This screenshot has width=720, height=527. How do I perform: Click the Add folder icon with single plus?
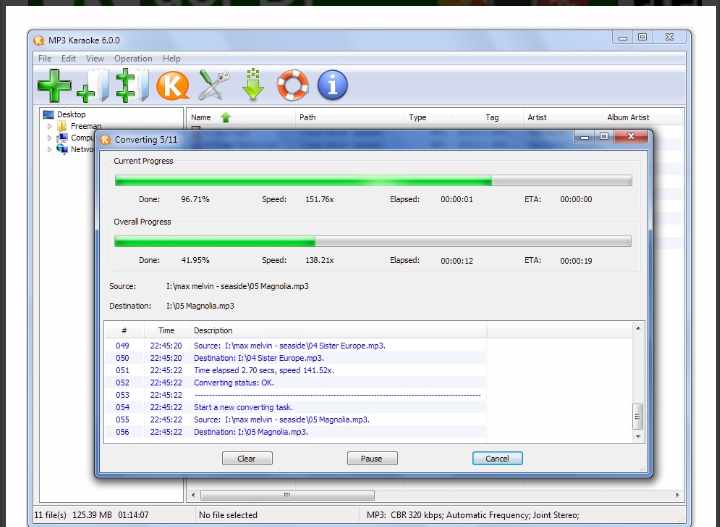click(92, 86)
